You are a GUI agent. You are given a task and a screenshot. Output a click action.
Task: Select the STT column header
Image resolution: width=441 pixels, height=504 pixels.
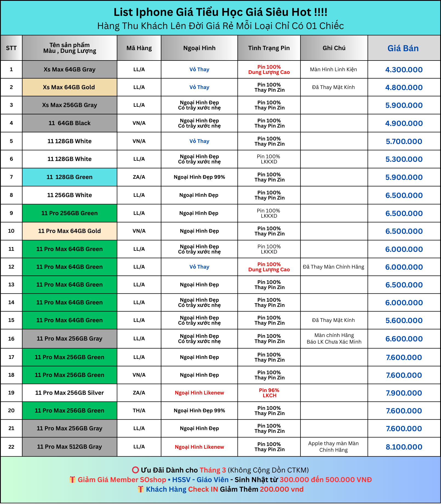click(x=11, y=48)
